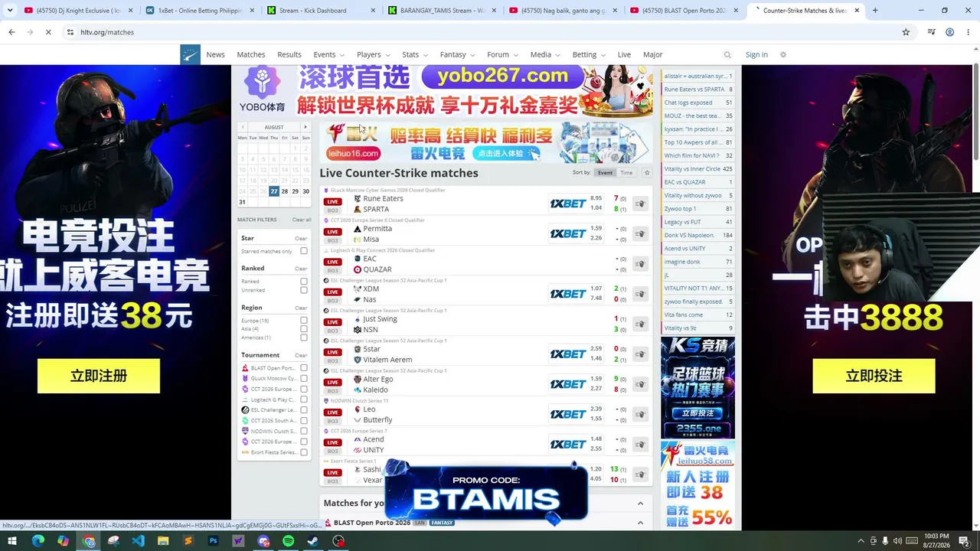The width and height of the screenshot is (980, 551).
Task: Stop loading the page
Action: coord(47,32)
